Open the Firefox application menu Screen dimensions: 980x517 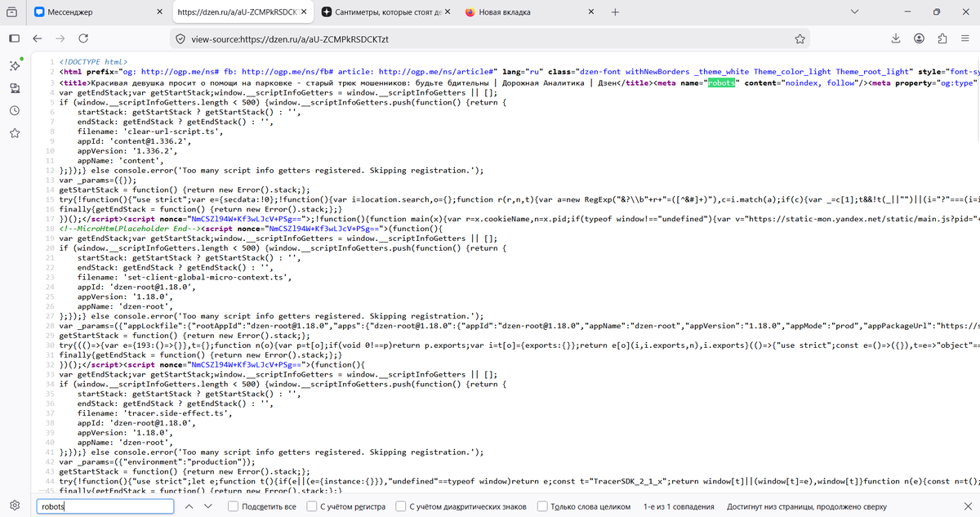965,38
